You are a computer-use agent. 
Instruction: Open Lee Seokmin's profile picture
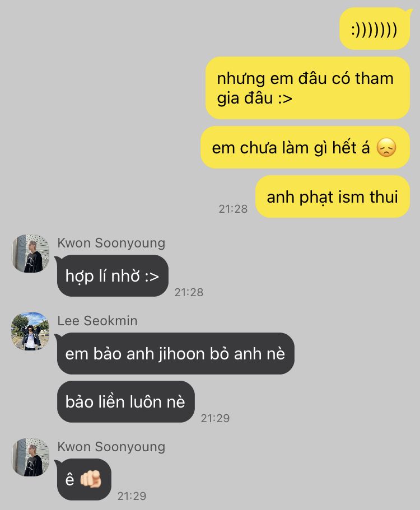pyautogui.click(x=31, y=331)
